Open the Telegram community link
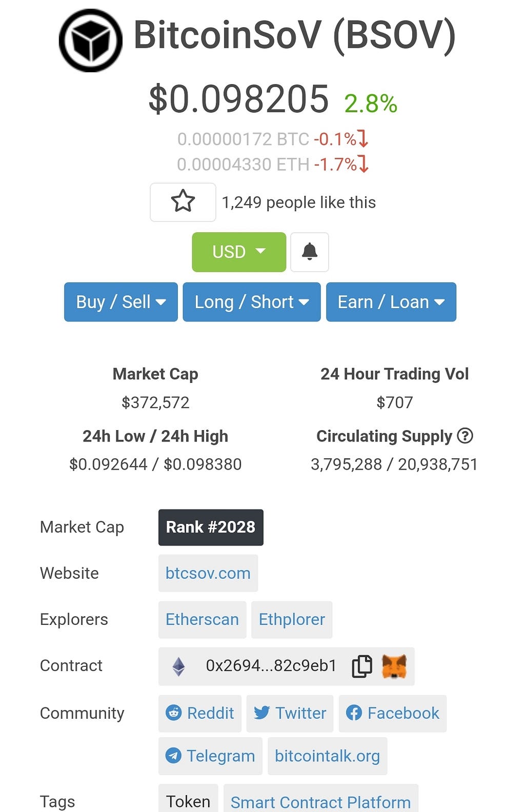 210,756
